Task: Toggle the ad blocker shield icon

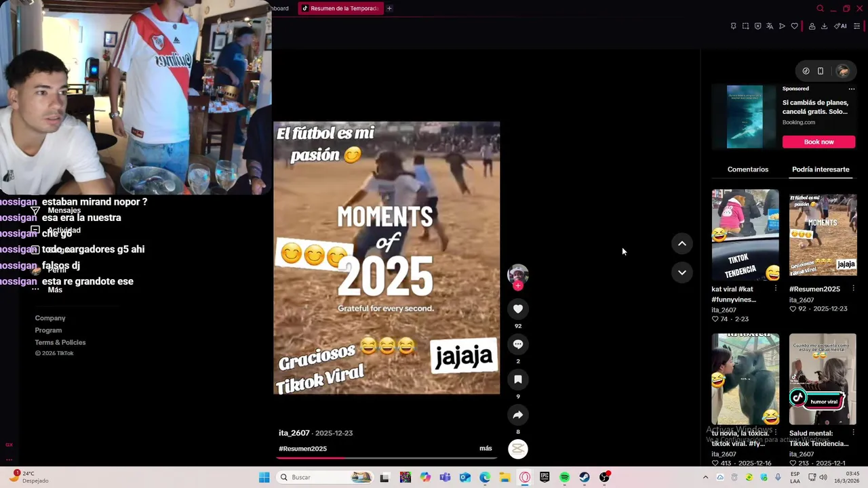Action: pos(757,26)
